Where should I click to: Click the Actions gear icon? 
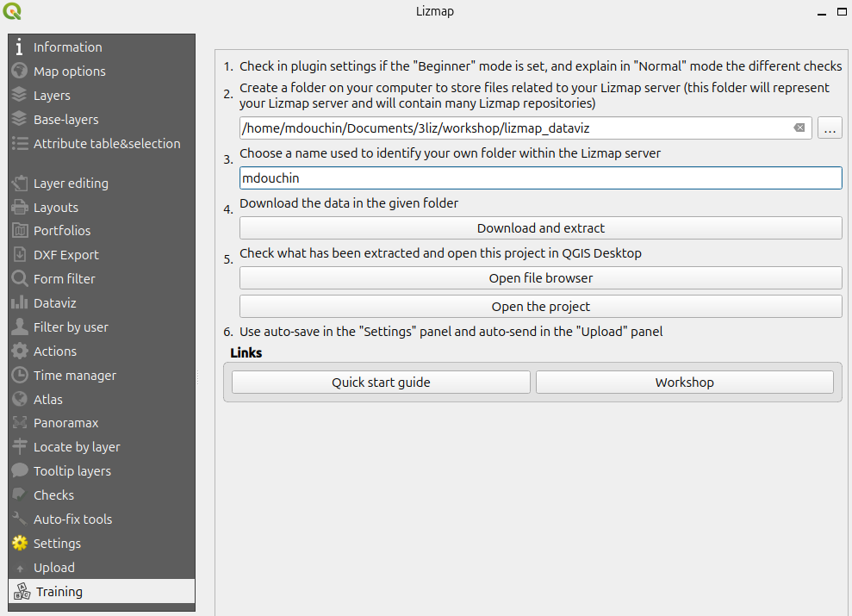20,351
